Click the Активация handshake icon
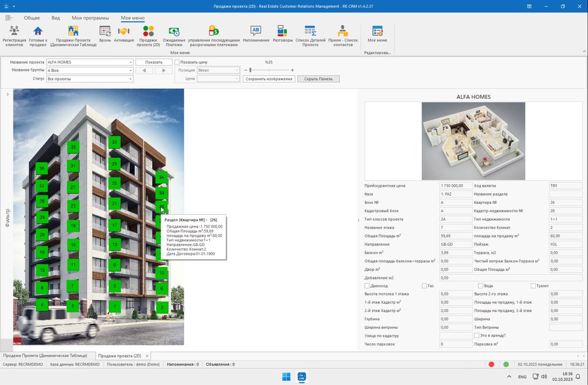 [123, 31]
